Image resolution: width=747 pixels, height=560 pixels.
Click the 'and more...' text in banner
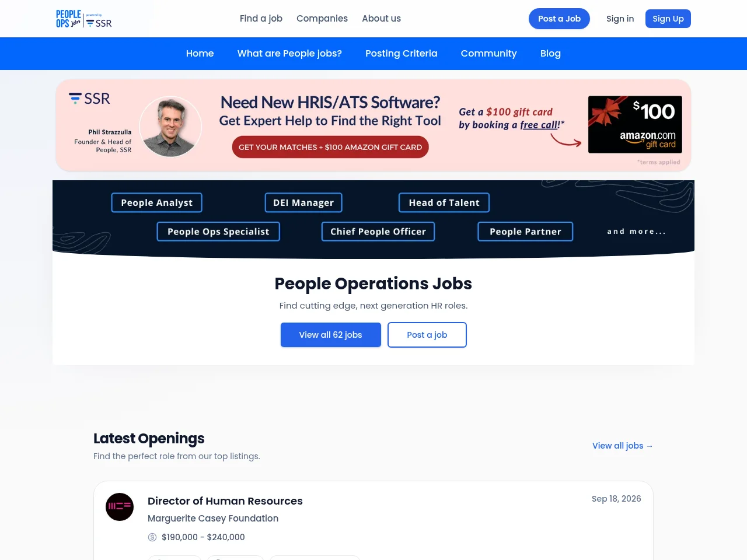coord(636,232)
